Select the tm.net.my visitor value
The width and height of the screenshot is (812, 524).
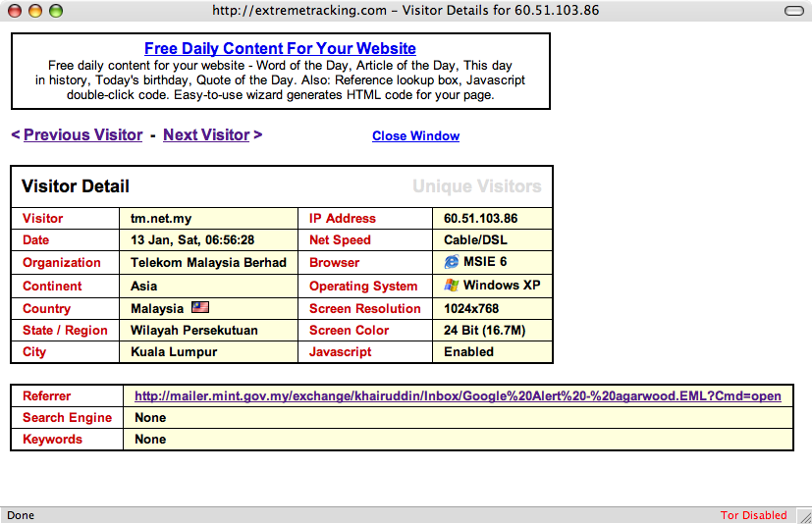point(161,219)
